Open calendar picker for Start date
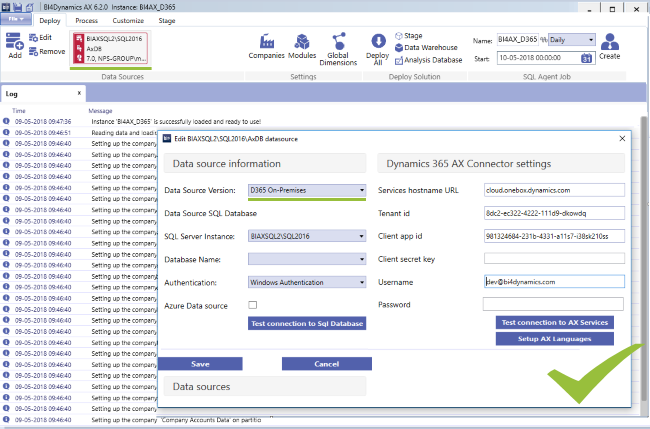The image size is (650, 429). [586, 58]
